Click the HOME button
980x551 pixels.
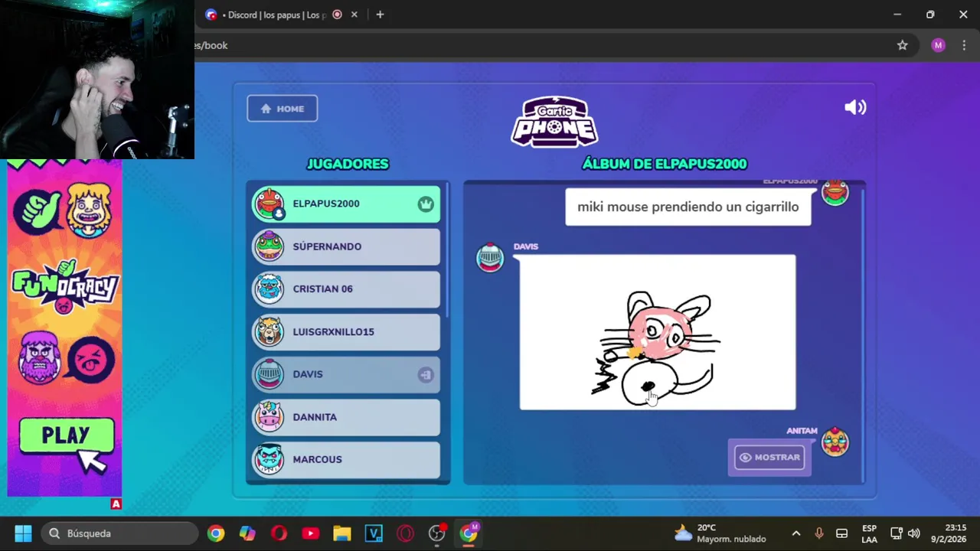click(282, 109)
